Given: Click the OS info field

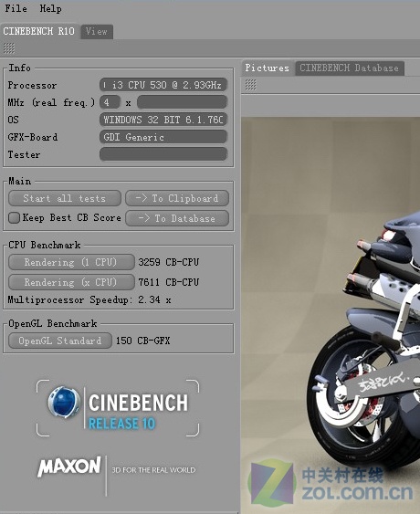Looking at the screenshot, I should click(x=163, y=120).
